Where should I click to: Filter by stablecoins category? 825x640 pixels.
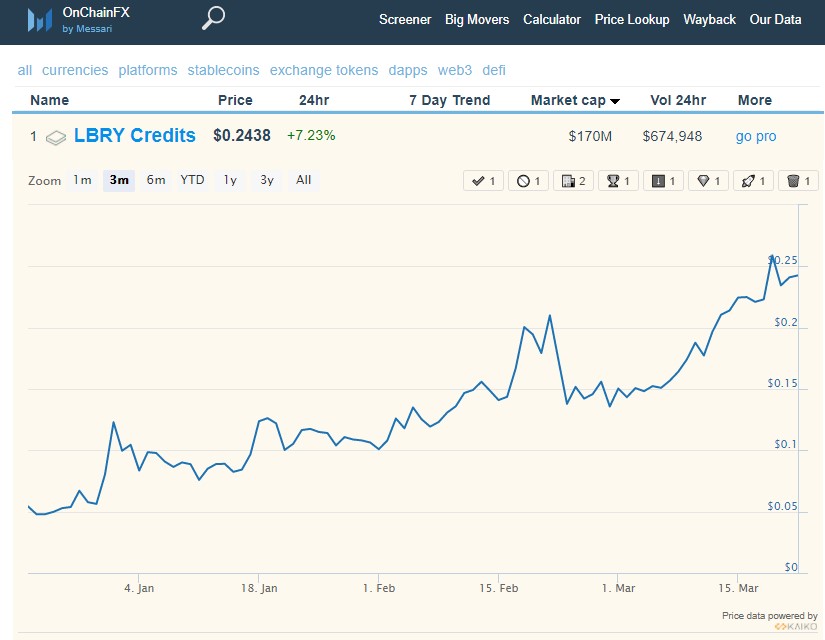click(x=224, y=70)
